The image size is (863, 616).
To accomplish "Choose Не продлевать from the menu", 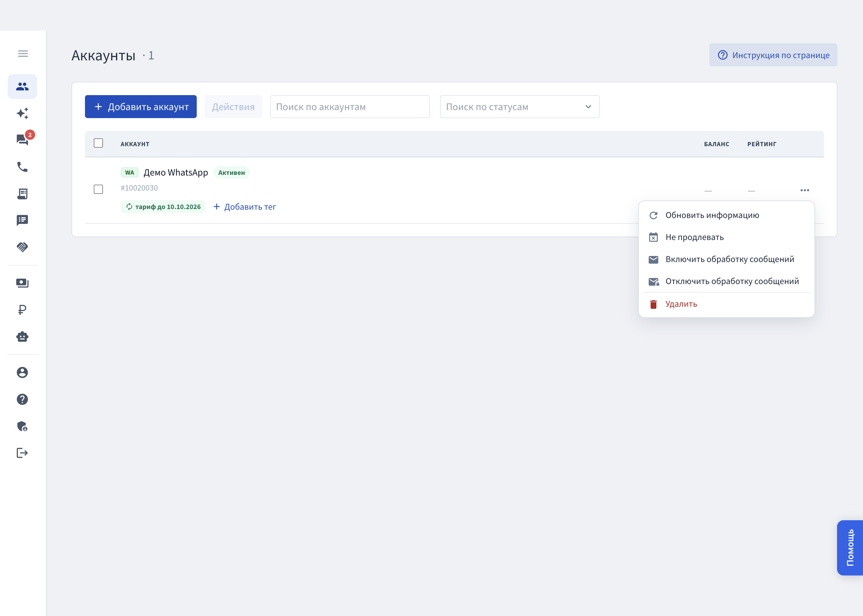I will click(x=726, y=237).
